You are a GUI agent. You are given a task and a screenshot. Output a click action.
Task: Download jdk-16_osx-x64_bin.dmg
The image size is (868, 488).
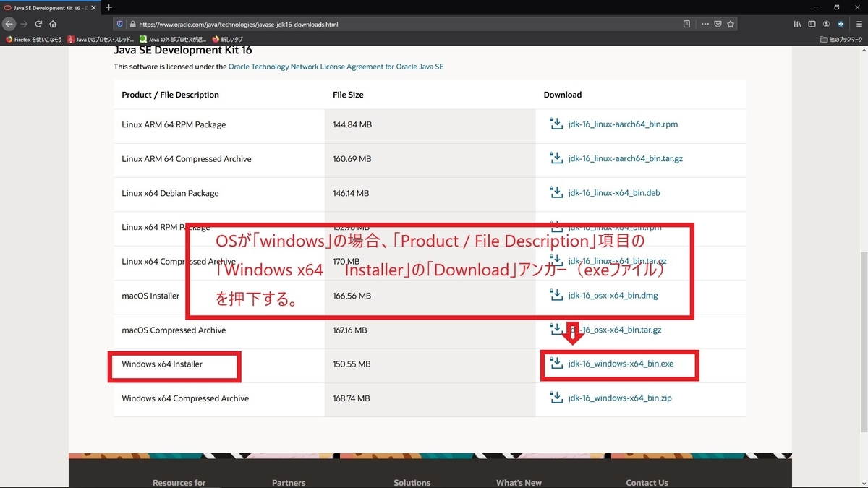[x=613, y=296]
